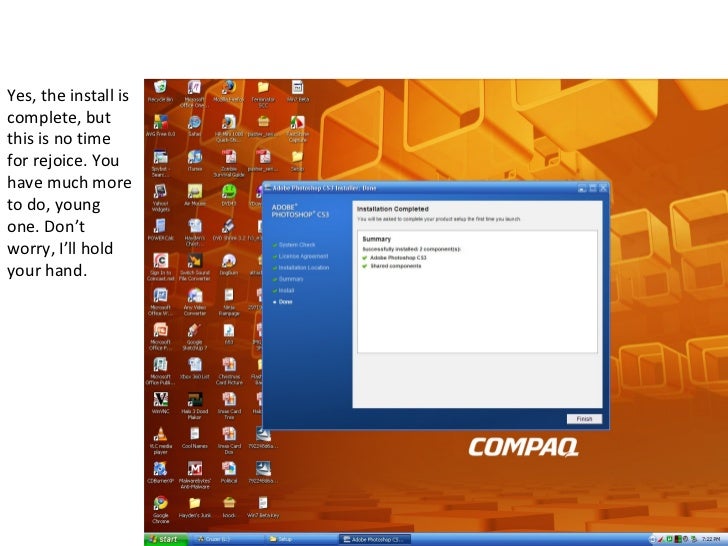The image size is (728, 546).
Task: Open the Recycle Bin desktop icon
Action: coord(160,91)
